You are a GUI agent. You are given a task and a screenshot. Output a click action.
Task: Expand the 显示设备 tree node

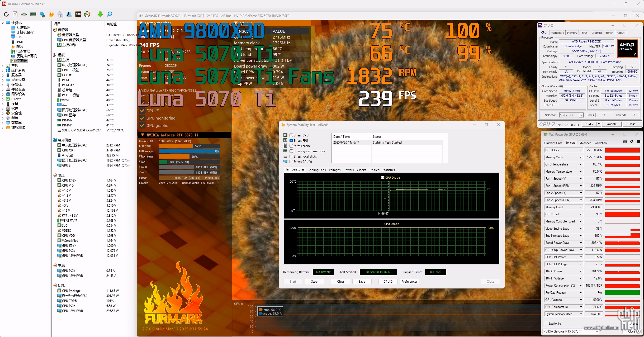click(3, 80)
